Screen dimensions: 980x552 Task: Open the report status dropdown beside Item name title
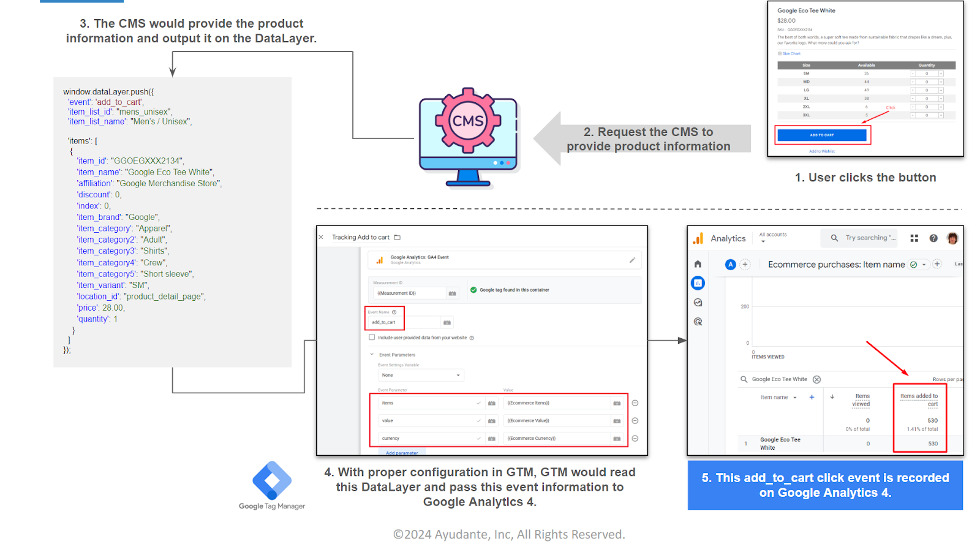coord(918,265)
